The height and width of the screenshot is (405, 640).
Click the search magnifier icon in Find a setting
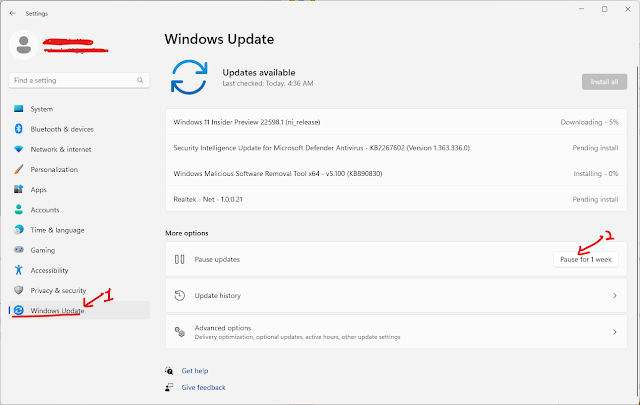pyautogui.click(x=140, y=80)
